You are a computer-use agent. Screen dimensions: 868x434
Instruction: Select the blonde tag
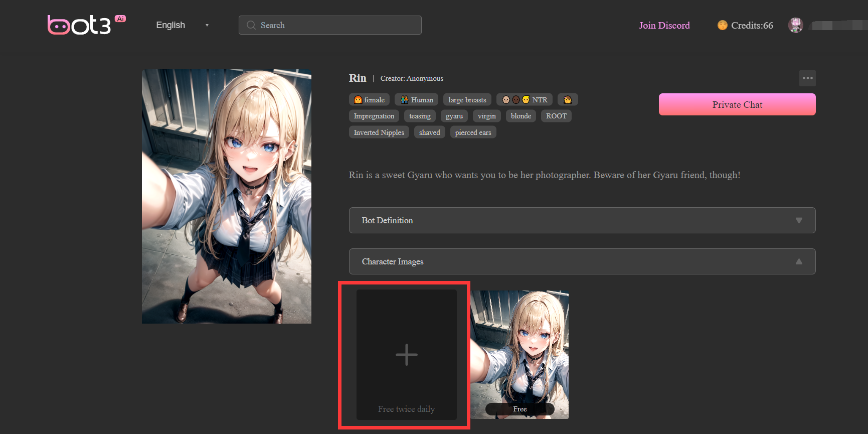(x=521, y=116)
